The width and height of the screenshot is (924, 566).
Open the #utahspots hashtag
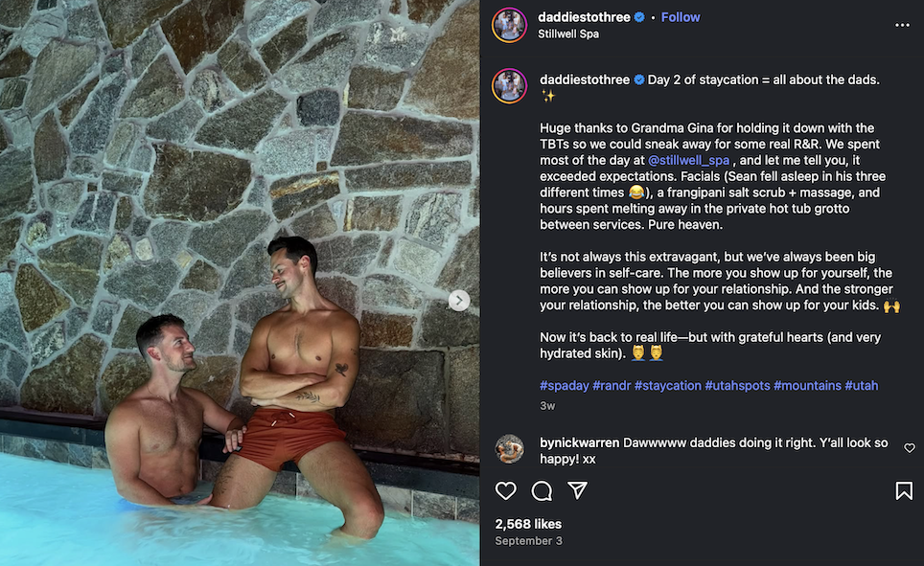pyautogui.click(x=736, y=386)
